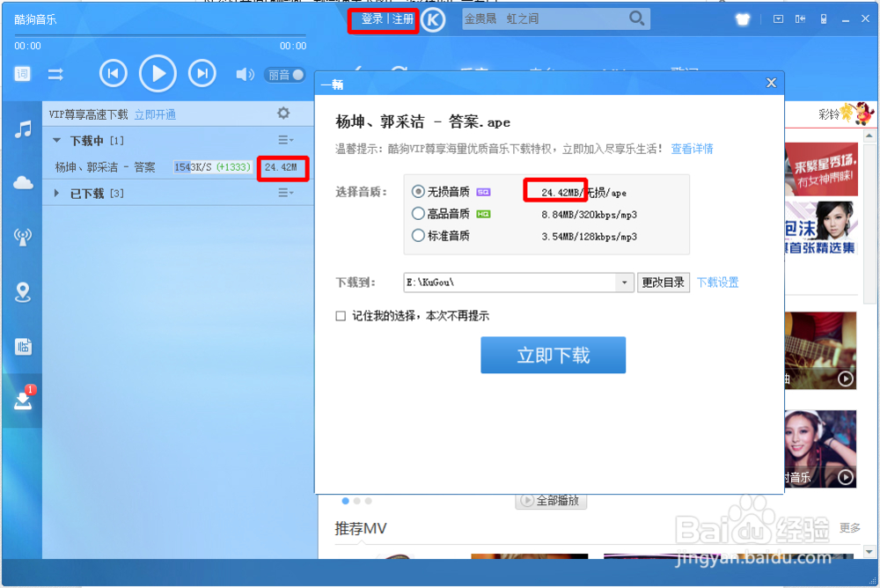Open the main menu dropdown icon in title bar
The image size is (880, 588).
[778, 19]
